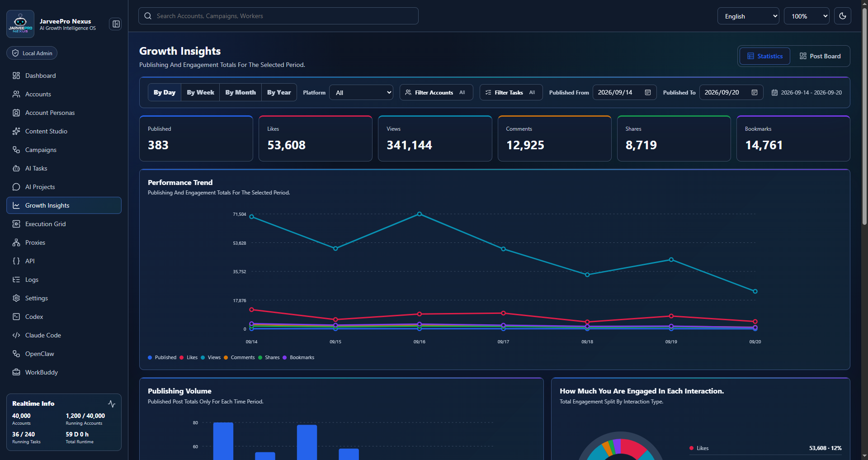Click the Campaigns icon in sidebar
The width and height of the screenshot is (868, 460).
pyautogui.click(x=16, y=150)
